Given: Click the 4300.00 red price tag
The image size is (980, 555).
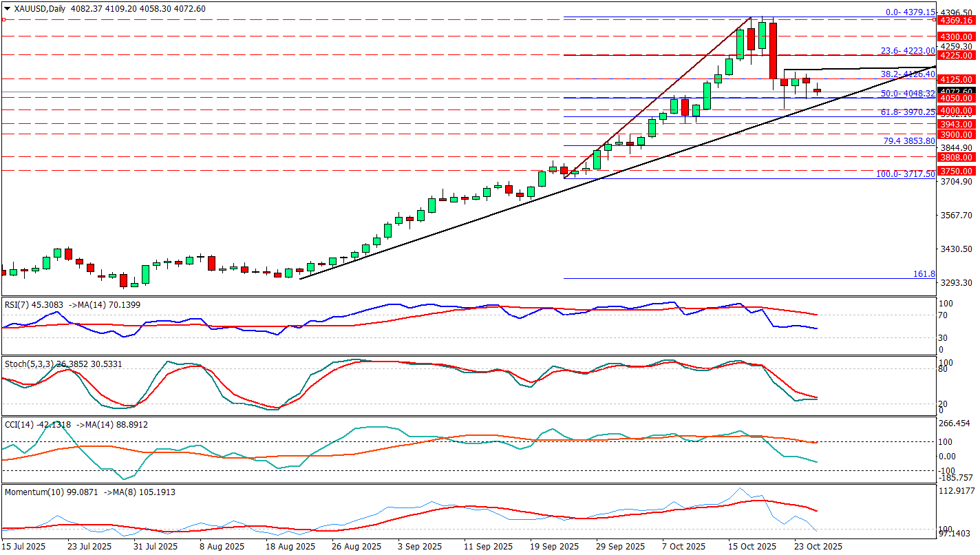Looking at the screenshot, I should pyautogui.click(x=957, y=36).
